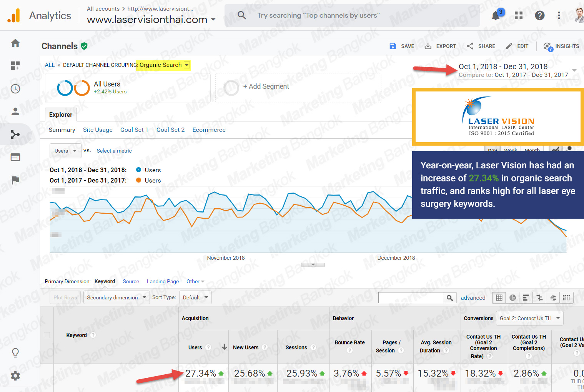Image resolution: width=584 pixels, height=392 pixels.
Task: Open the Conversions flag sidebar icon
Action: 15,180
